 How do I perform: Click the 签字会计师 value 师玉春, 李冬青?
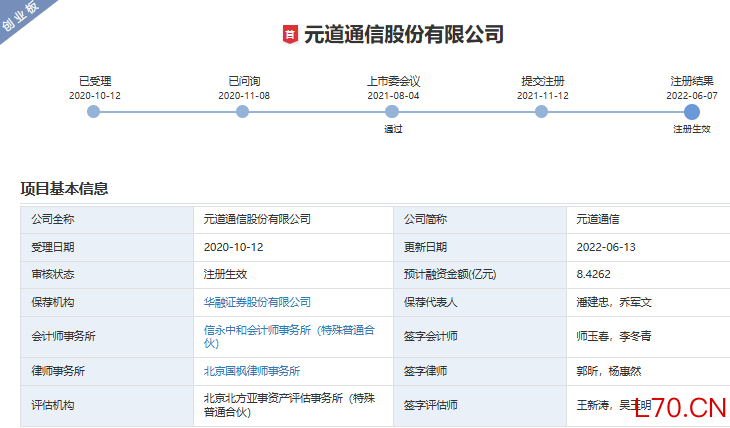tap(614, 336)
